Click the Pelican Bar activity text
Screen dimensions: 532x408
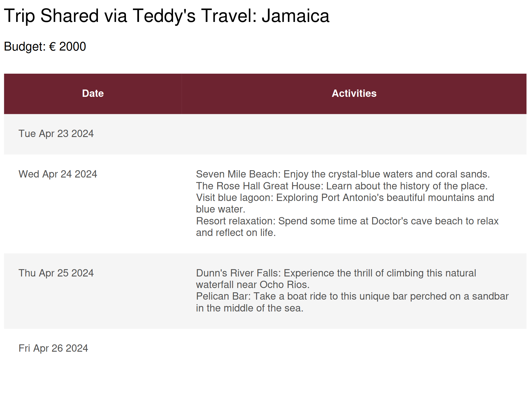coord(352,297)
